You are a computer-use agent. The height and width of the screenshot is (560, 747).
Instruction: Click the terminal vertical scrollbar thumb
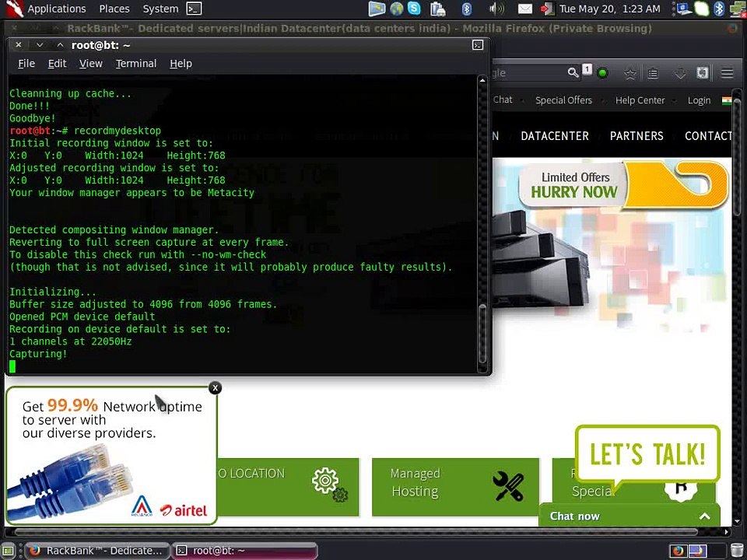482,334
